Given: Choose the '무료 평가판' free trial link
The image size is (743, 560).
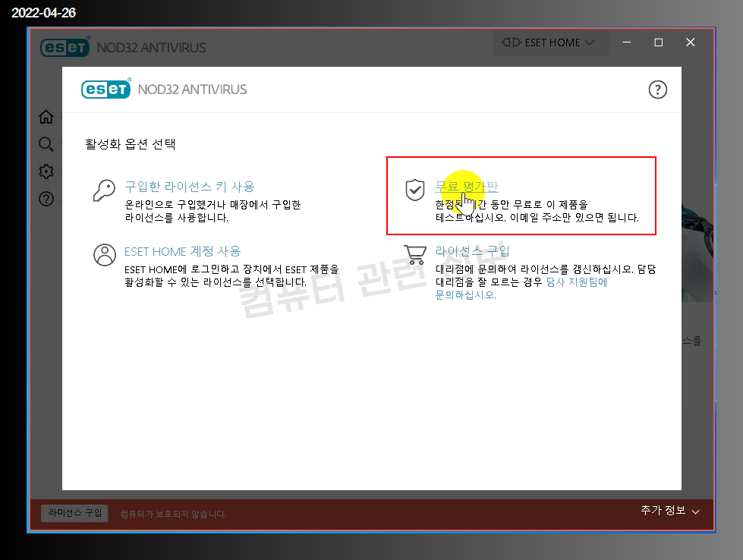Looking at the screenshot, I should pyautogui.click(x=467, y=187).
